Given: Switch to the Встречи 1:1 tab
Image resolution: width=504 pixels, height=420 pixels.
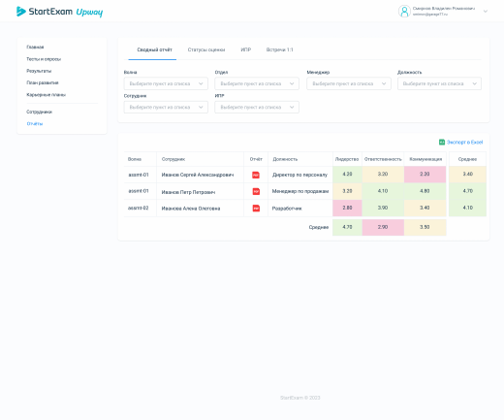Looking at the screenshot, I should click(279, 49).
